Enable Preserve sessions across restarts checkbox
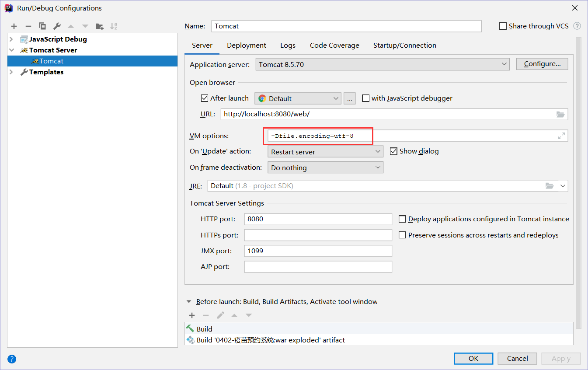The height and width of the screenshot is (370, 588). point(402,235)
